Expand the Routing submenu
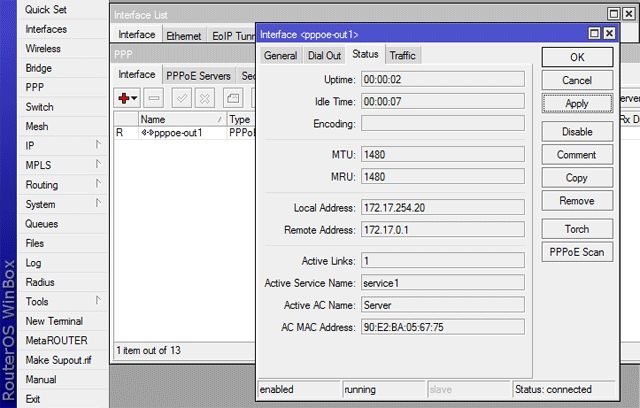The width and height of the screenshot is (640, 408). [55, 185]
